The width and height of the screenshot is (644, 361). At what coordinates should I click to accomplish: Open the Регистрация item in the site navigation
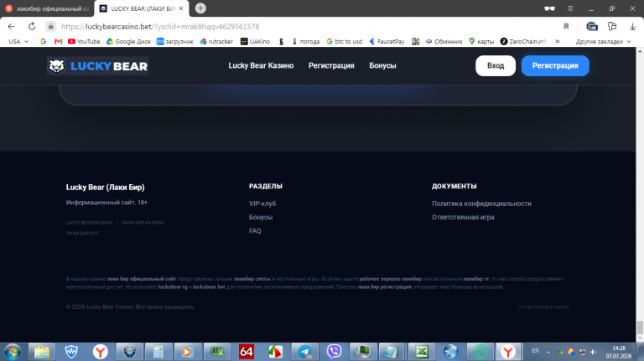[x=331, y=65]
